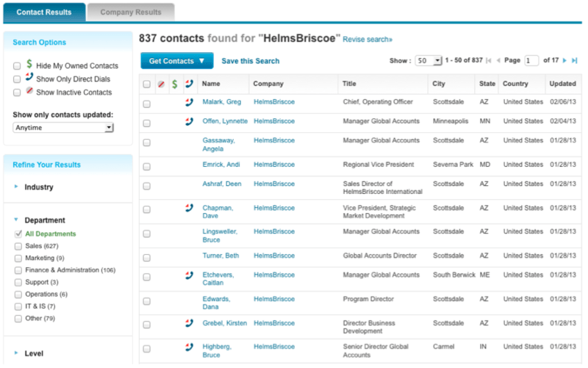Switch to the Company Results tab
The width and height of the screenshot is (588, 368).
point(130,12)
